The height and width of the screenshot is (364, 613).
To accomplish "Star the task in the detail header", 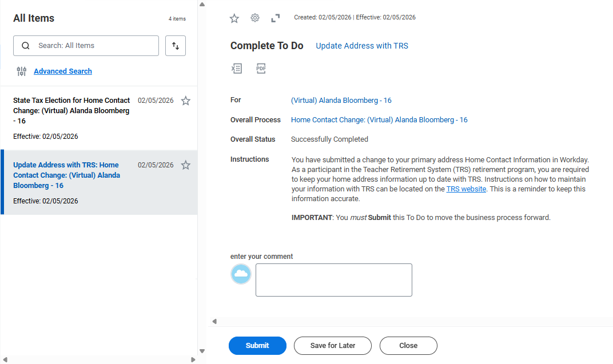I will tap(234, 18).
